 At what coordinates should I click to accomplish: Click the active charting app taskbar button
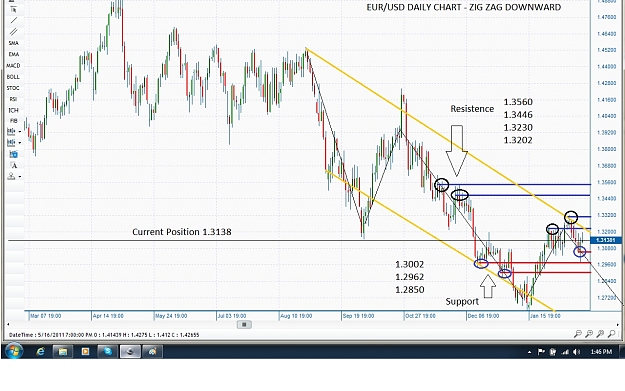tap(130, 352)
